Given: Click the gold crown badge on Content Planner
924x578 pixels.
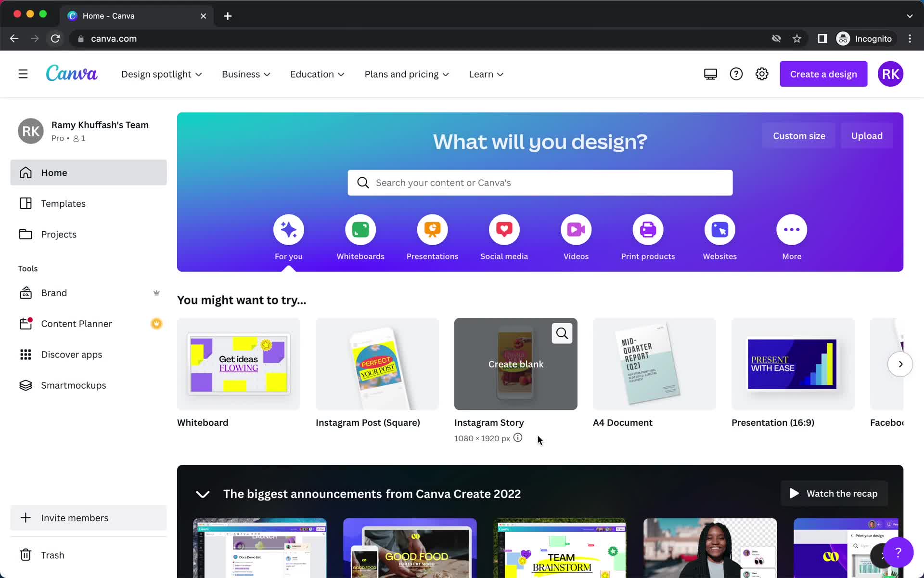Looking at the screenshot, I should [x=156, y=324].
